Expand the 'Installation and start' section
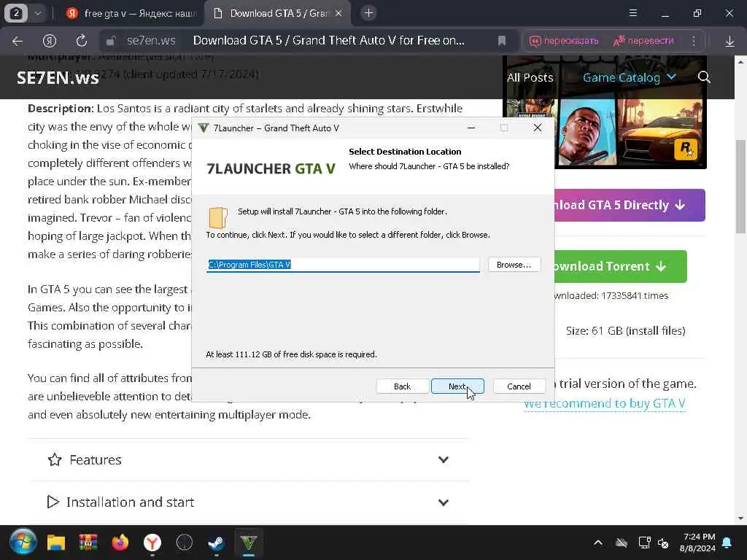This screenshot has width=747, height=560. click(x=249, y=502)
